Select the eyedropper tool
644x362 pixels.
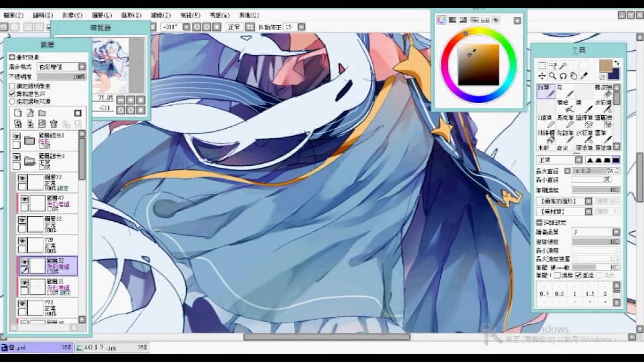pos(584,76)
